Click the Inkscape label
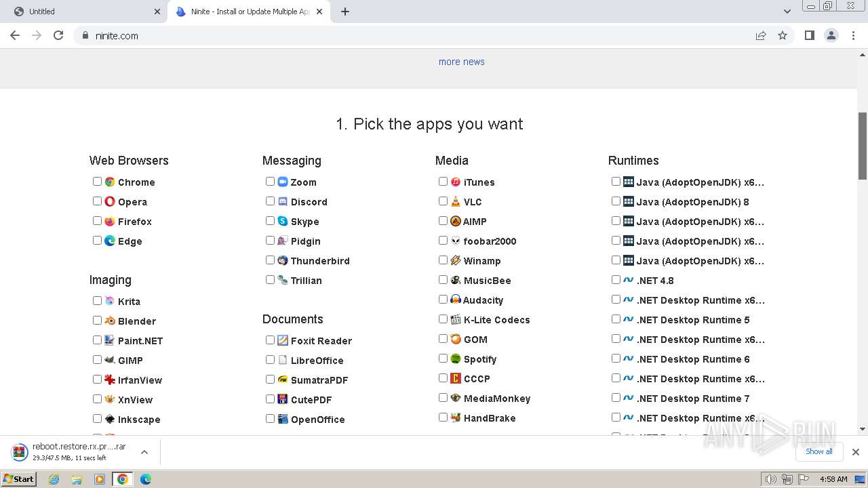This screenshot has height=488, width=868. (x=139, y=420)
